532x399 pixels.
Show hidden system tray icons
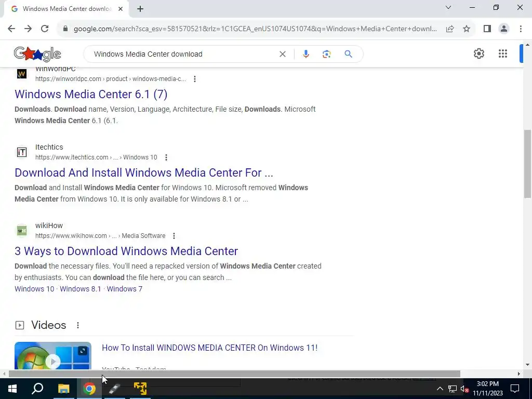click(440, 389)
